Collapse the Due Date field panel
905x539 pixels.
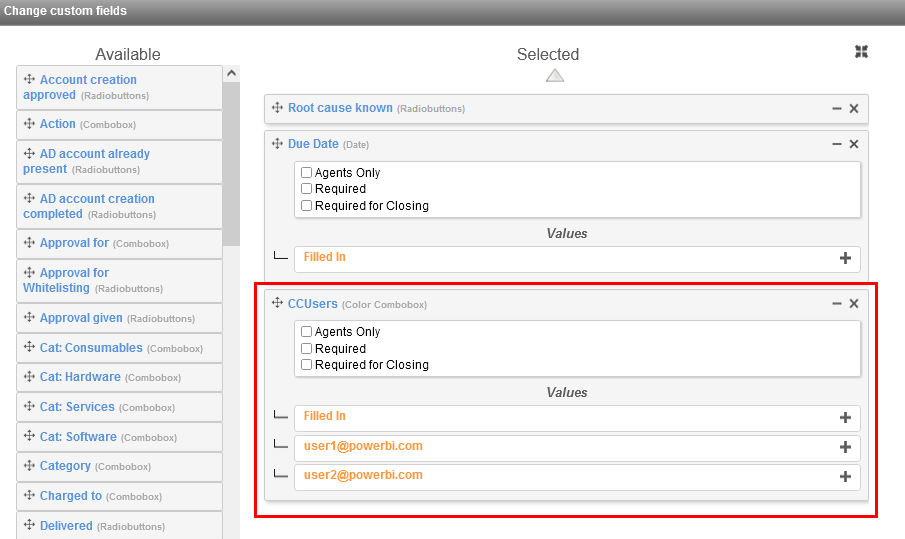[837, 145]
